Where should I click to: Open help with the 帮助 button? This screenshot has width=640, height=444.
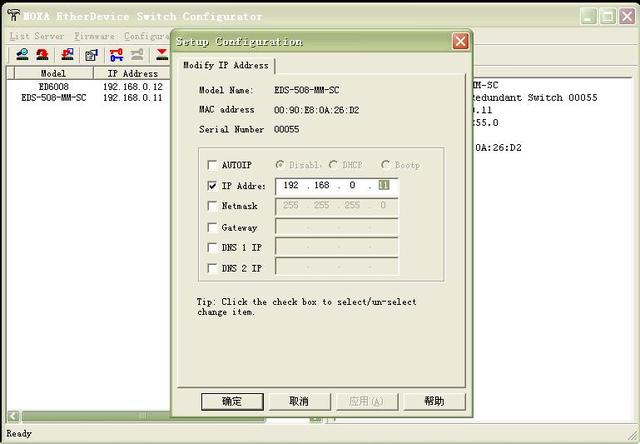click(434, 402)
